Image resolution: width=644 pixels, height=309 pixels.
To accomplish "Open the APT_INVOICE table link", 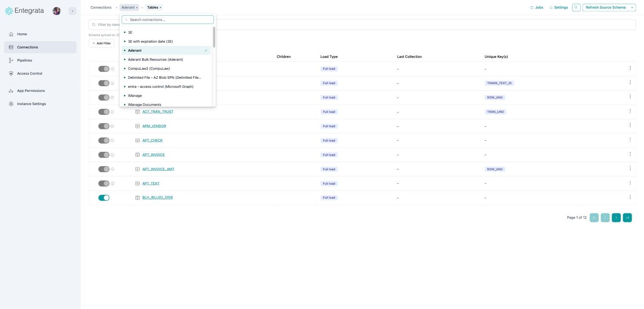I will pyautogui.click(x=154, y=155).
